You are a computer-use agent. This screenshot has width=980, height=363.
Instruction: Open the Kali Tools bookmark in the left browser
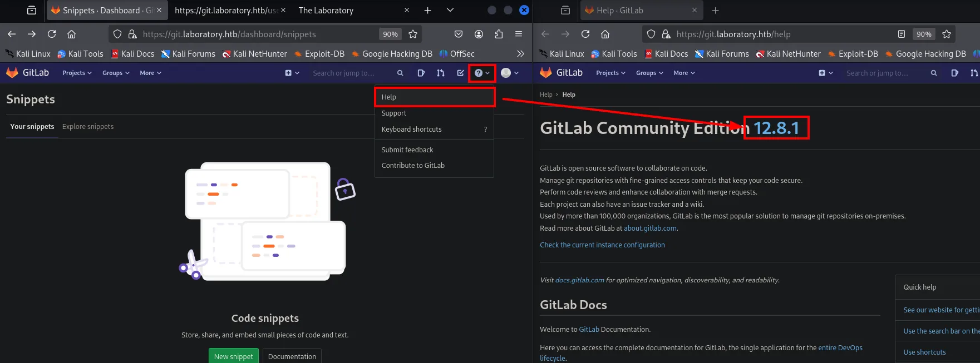tap(81, 54)
